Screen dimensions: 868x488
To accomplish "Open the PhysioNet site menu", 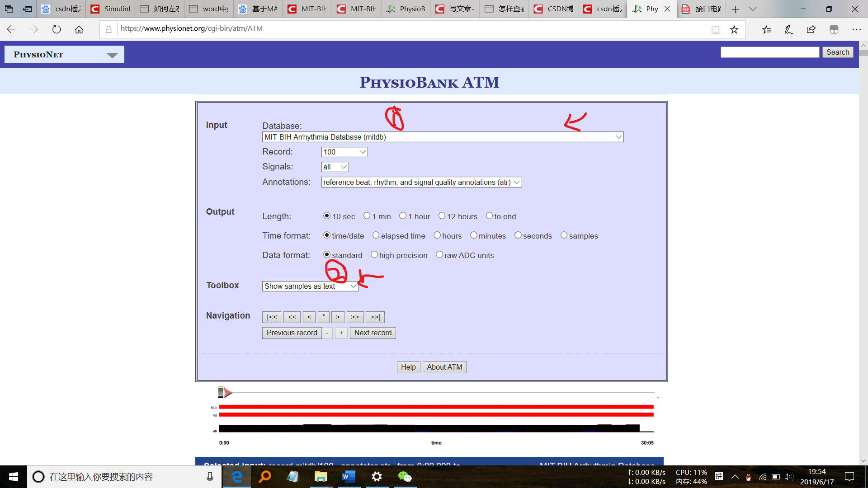I will coord(64,55).
